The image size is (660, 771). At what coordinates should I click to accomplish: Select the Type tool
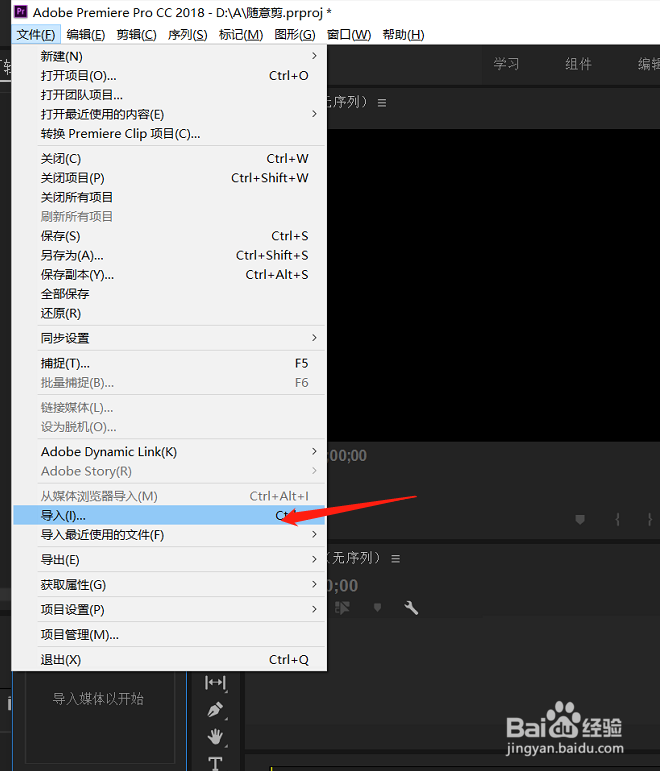215,763
